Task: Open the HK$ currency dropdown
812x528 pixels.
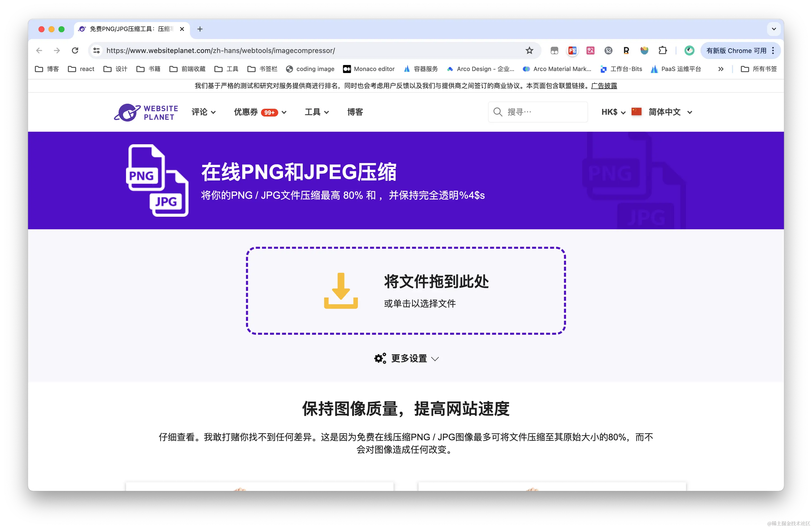Action: [614, 112]
